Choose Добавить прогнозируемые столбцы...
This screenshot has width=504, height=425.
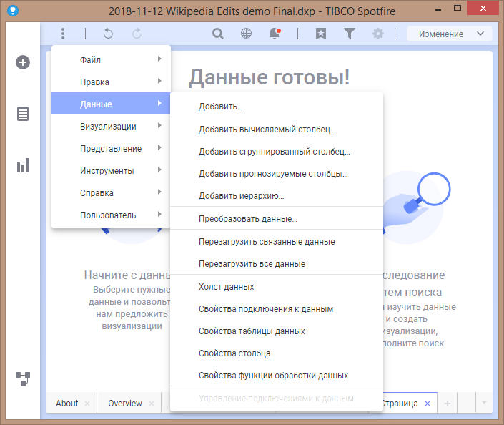277,173
